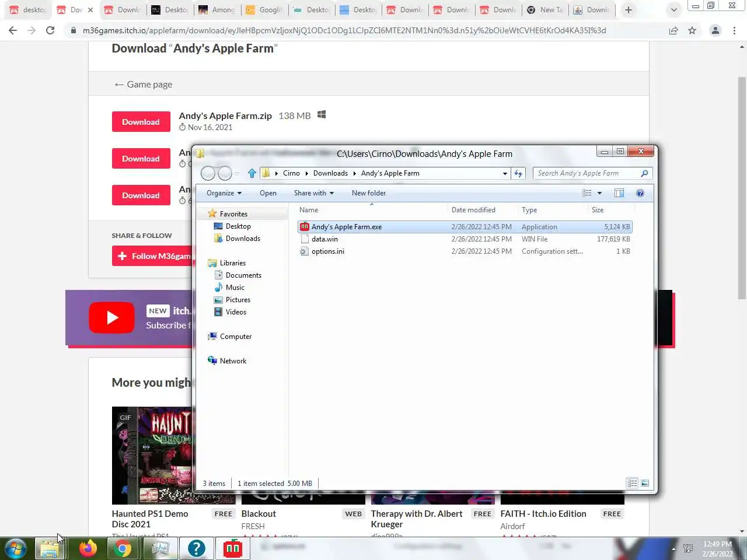This screenshot has width=747, height=560.
Task: Sort by the Name column header
Action: click(371, 210)
